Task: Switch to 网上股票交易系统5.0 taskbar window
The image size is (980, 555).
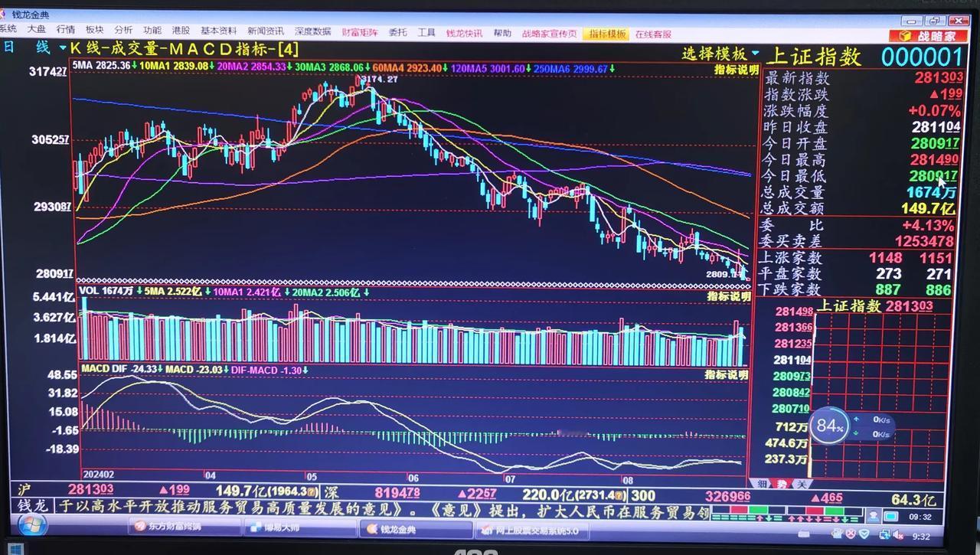Action: click(x=531, y=529)
